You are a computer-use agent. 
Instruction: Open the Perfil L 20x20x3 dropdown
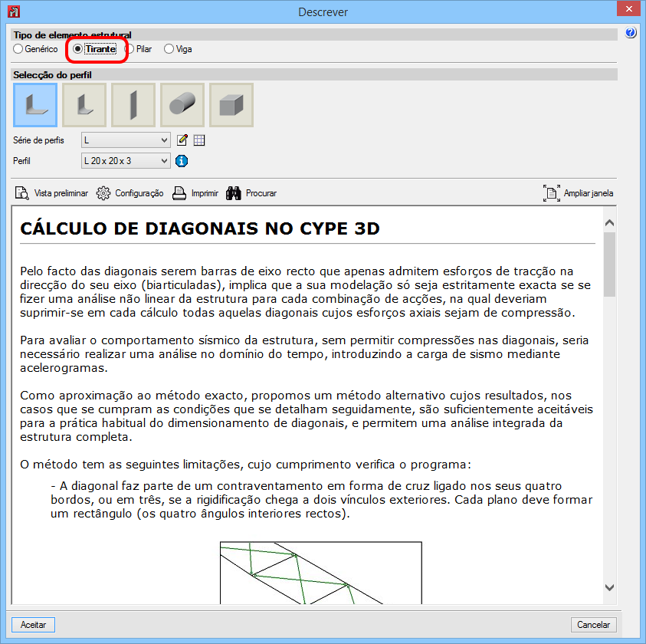click(x=126, y=161)
